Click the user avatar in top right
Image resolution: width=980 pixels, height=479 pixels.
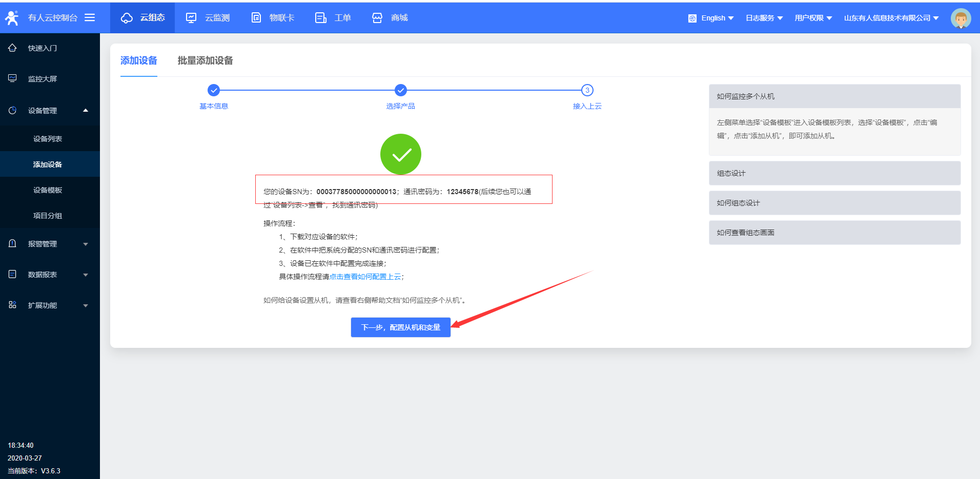point(960,18)
